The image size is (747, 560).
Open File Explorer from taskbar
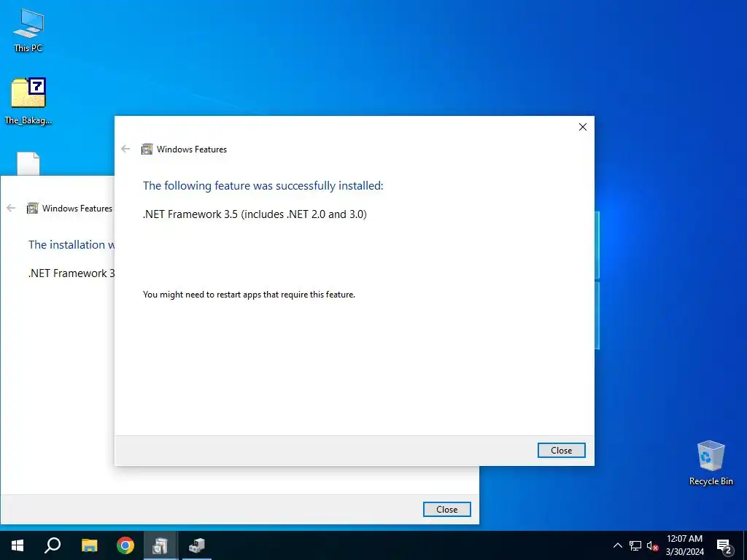89,545
